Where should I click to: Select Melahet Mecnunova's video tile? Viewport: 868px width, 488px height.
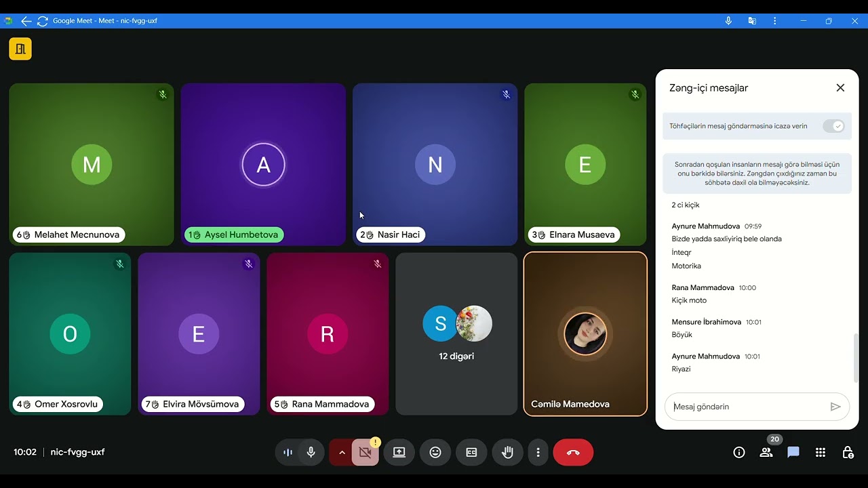click(x=92, y=165)
